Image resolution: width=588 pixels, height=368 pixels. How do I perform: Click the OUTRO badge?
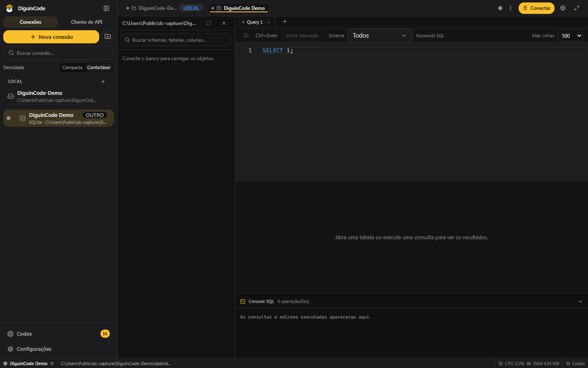tap(95, 115)
